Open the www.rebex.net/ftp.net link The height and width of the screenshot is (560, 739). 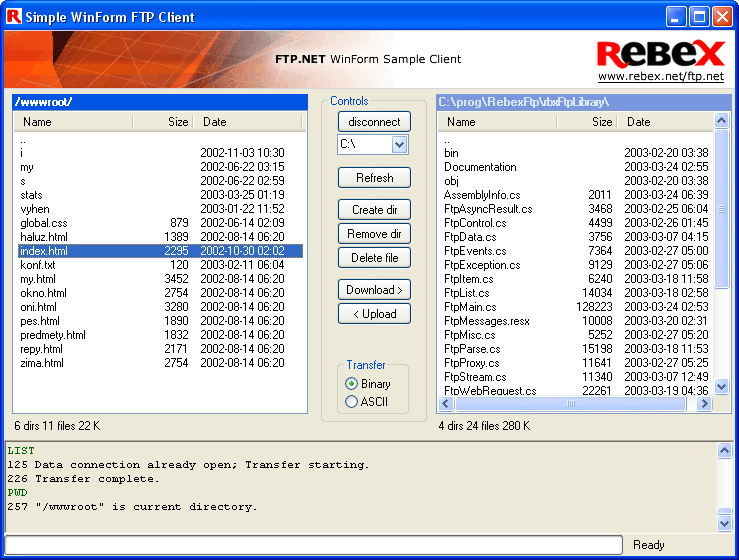[661, 76]
